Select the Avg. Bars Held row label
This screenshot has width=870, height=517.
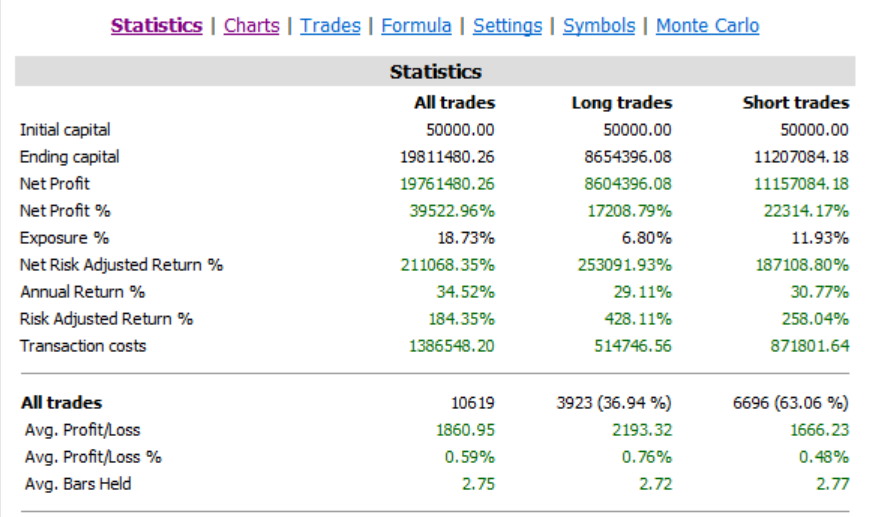(79, 485)
